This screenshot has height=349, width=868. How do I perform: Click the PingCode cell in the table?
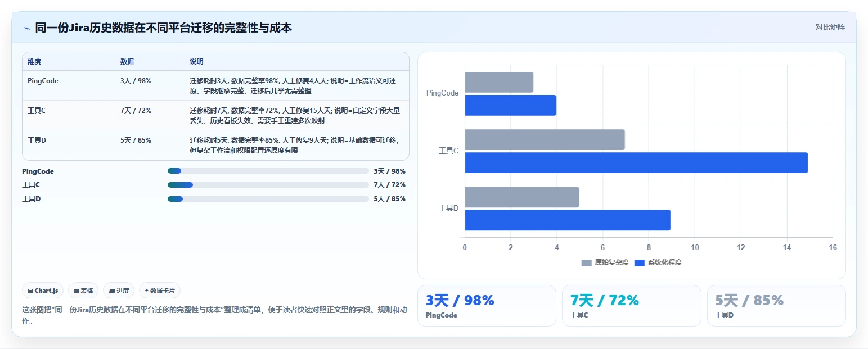point(43,81)
